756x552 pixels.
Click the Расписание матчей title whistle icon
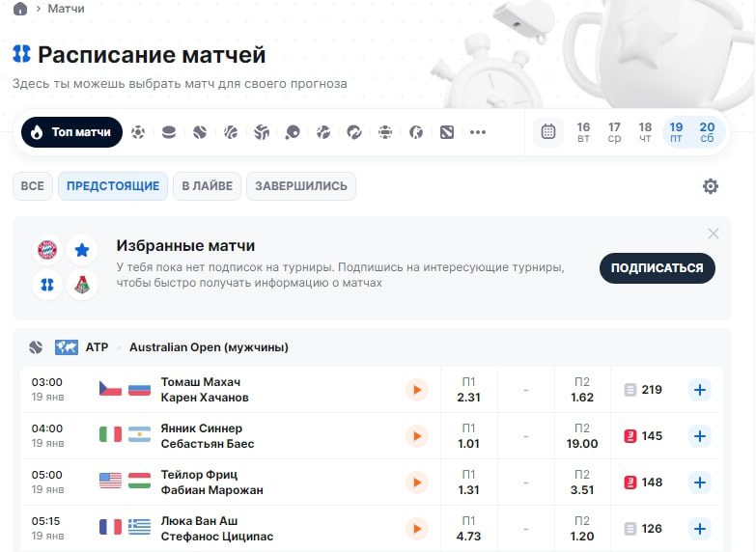point(21,53)
